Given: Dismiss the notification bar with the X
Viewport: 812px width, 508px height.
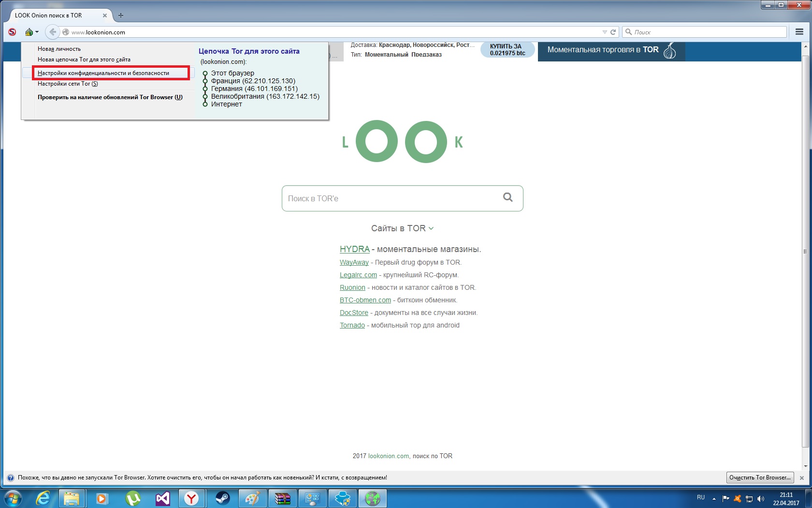Looking at the screenshot, I should click(x=802, y=478).
